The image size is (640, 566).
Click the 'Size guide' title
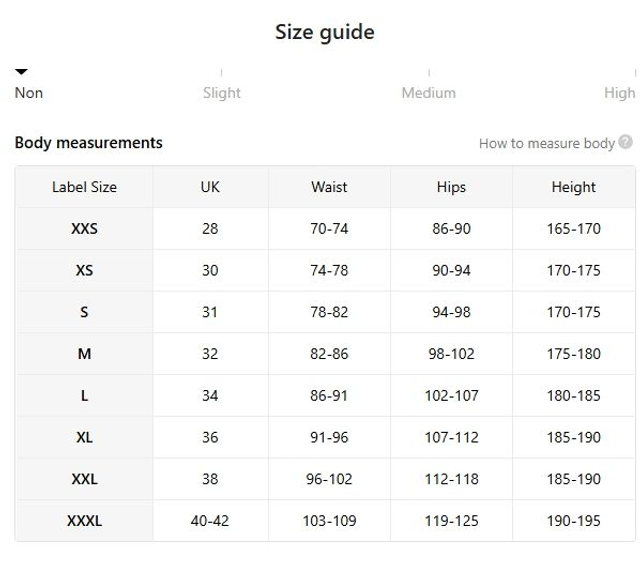[324, 32]
